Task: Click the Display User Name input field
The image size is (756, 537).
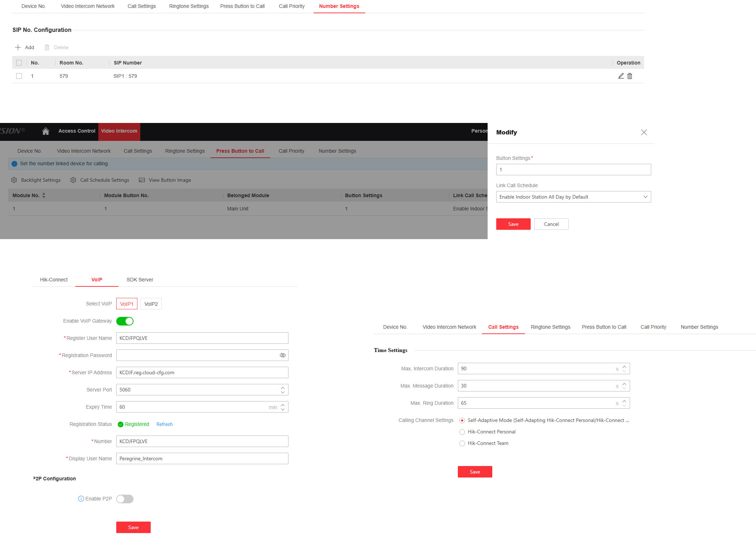Action: click(x=202, y=458)
